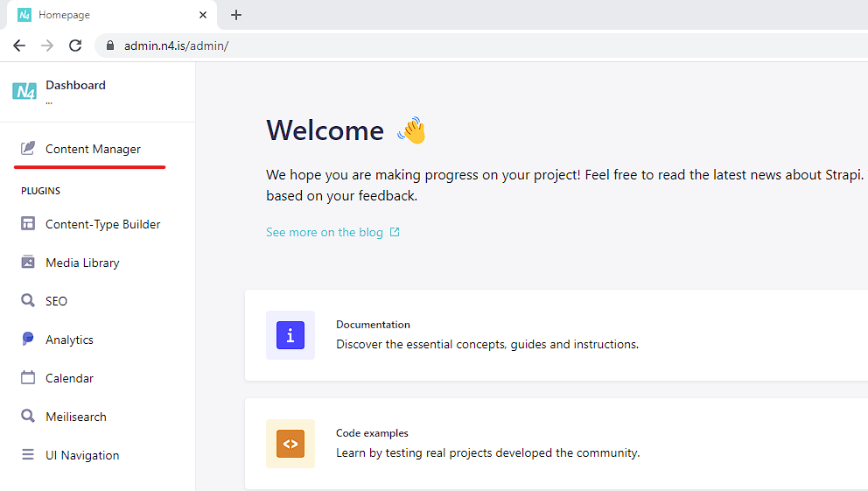This screenshot has width=868, height=491.
Task: Open the Documentation card
Action: [556, 335]
